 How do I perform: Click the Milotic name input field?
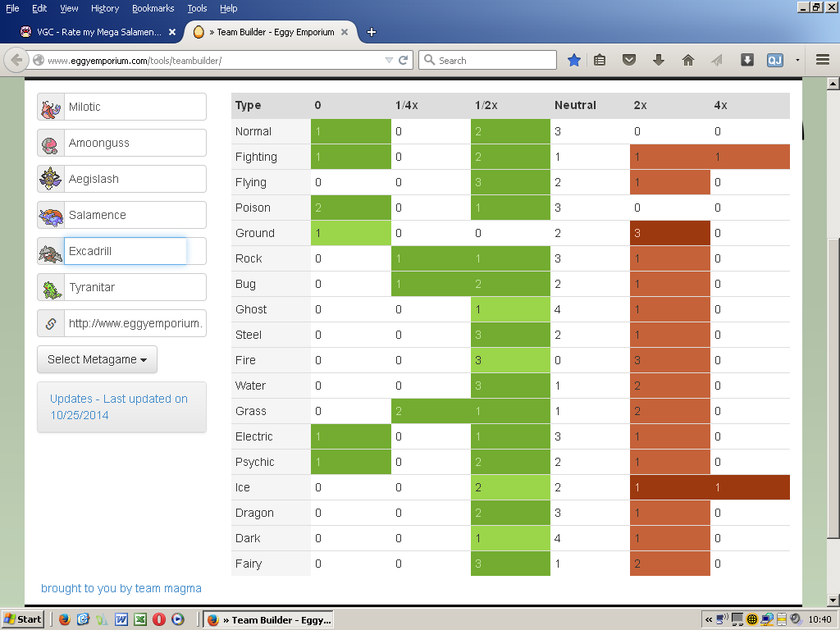[x=135, y=107]
